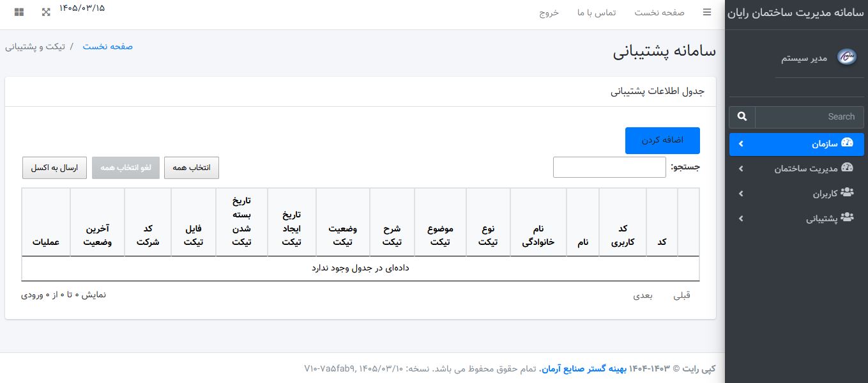
Task: Select خروج in the top navigation
Action: [x=549, y=13]
